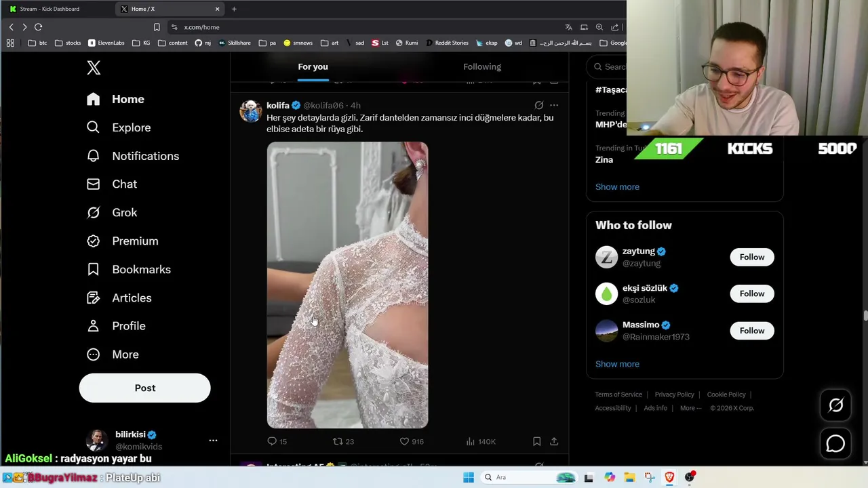Select the For you tab
This screenshot has width=868, height=488.
point(313,66)
